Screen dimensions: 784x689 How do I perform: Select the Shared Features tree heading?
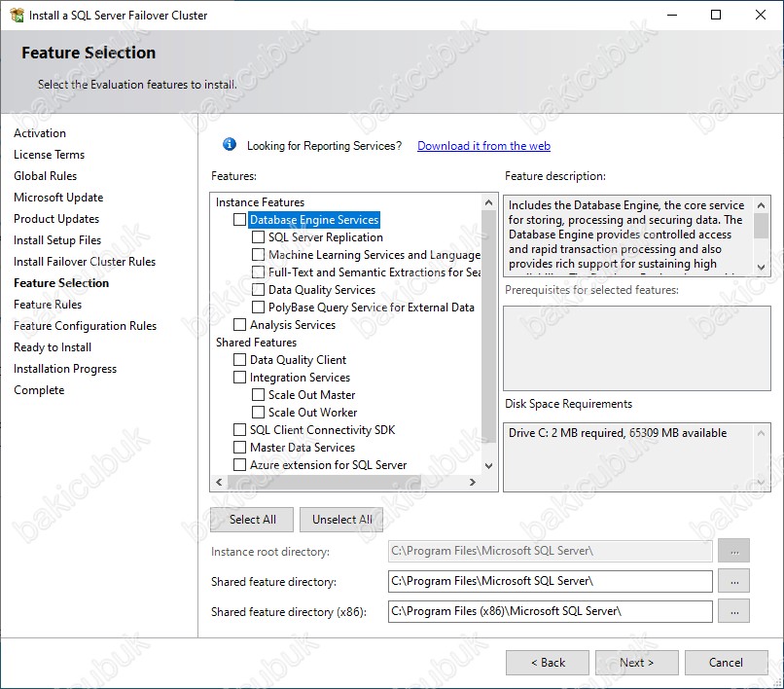point(256,343)
